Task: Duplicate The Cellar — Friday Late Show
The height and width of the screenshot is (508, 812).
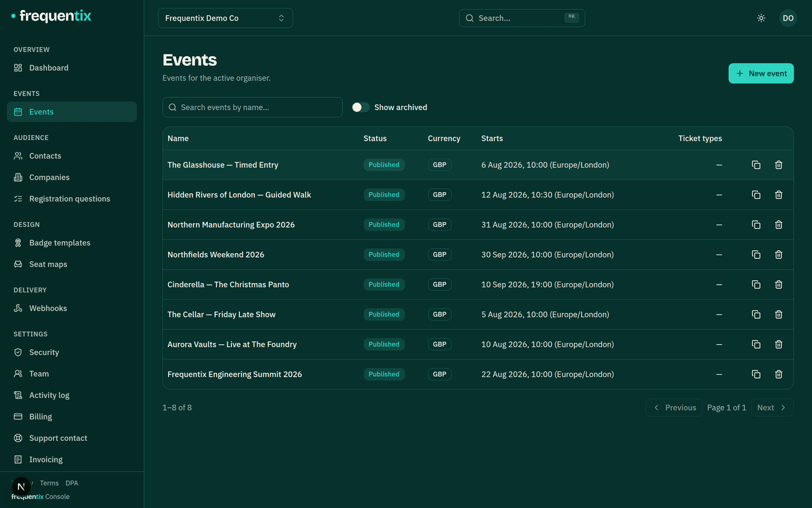Action: pos(756,314)
